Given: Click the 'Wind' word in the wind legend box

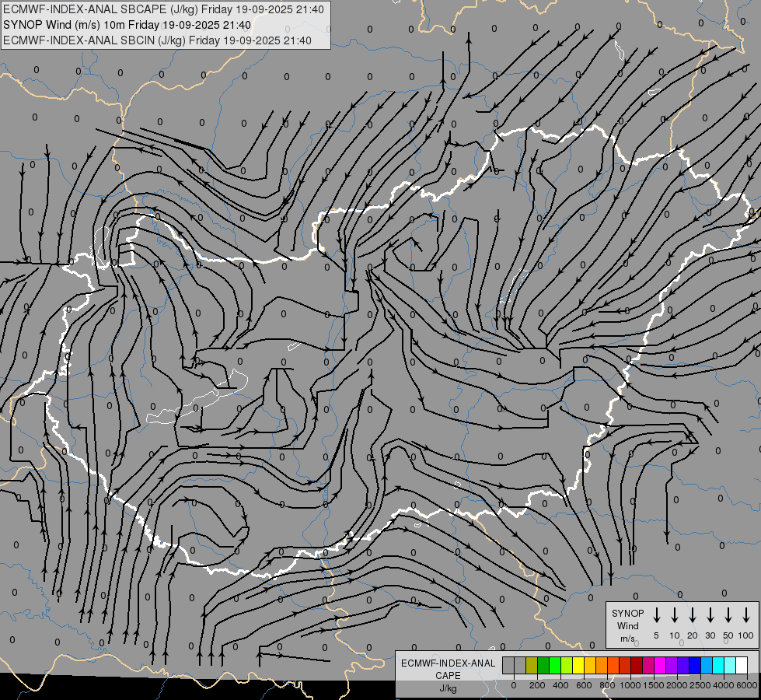Looking at the screenshot, I should pyautogui.click(x=627, y=625).
